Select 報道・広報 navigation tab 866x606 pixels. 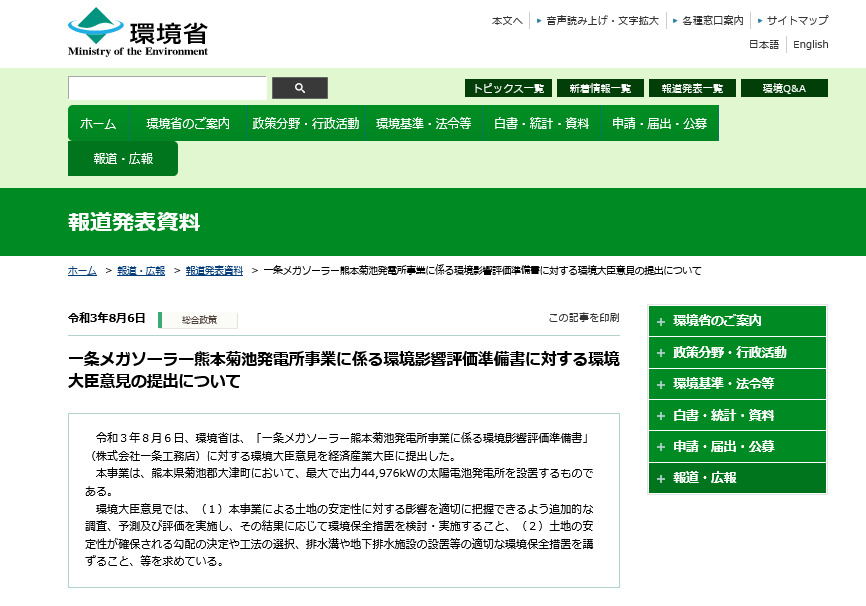pos(123,159)
